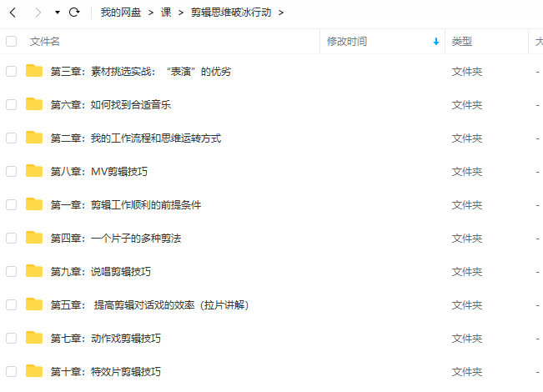Select checkbox beside 第八章：MV剪辑技巧

point(11,171)
